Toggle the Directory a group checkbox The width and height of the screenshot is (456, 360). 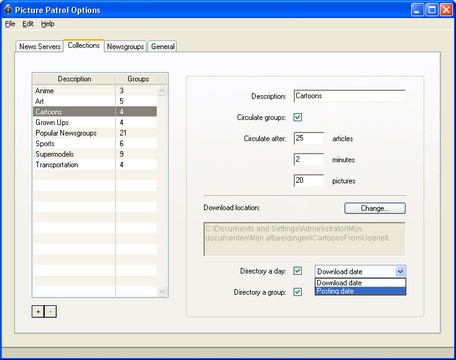pos(298,292)
